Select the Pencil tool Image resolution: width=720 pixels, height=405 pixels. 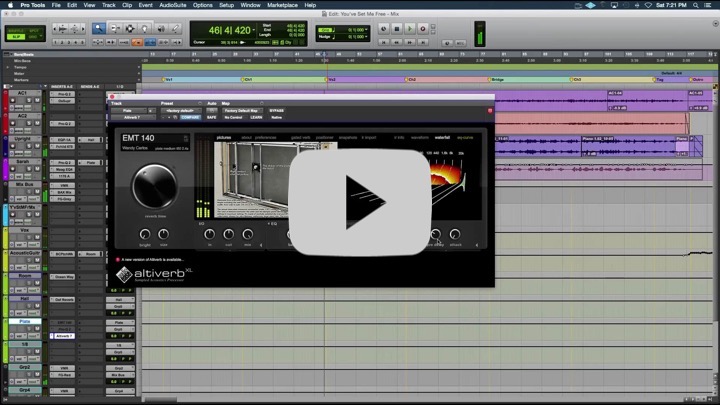coord(175,28)
